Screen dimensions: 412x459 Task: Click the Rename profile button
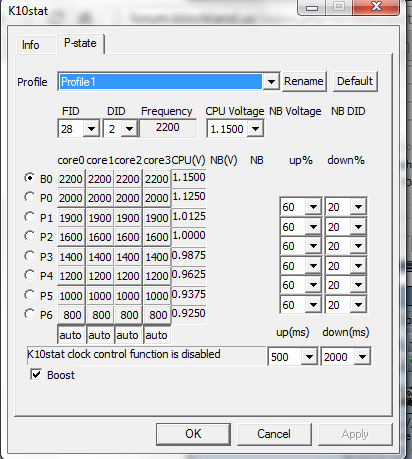304,81
